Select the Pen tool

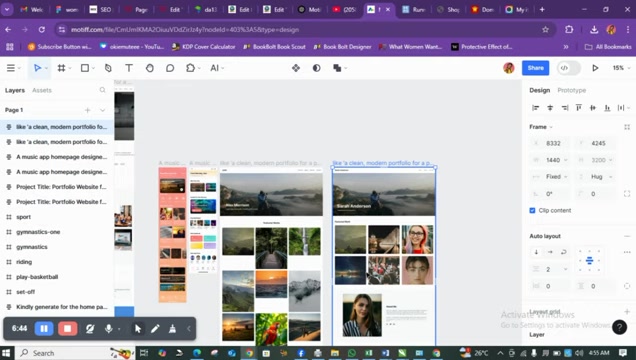click(108, 68)
